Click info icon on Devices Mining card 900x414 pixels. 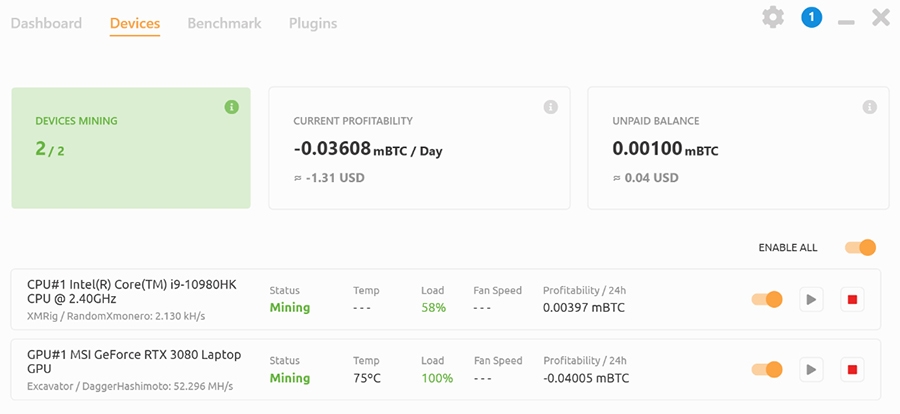coord(232,107)
